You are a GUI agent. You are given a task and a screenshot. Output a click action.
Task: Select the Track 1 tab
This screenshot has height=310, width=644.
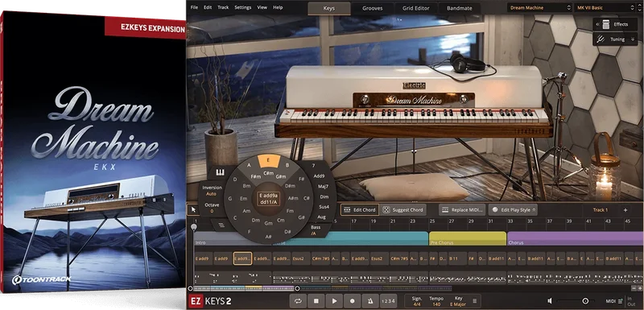coord(600,210)
